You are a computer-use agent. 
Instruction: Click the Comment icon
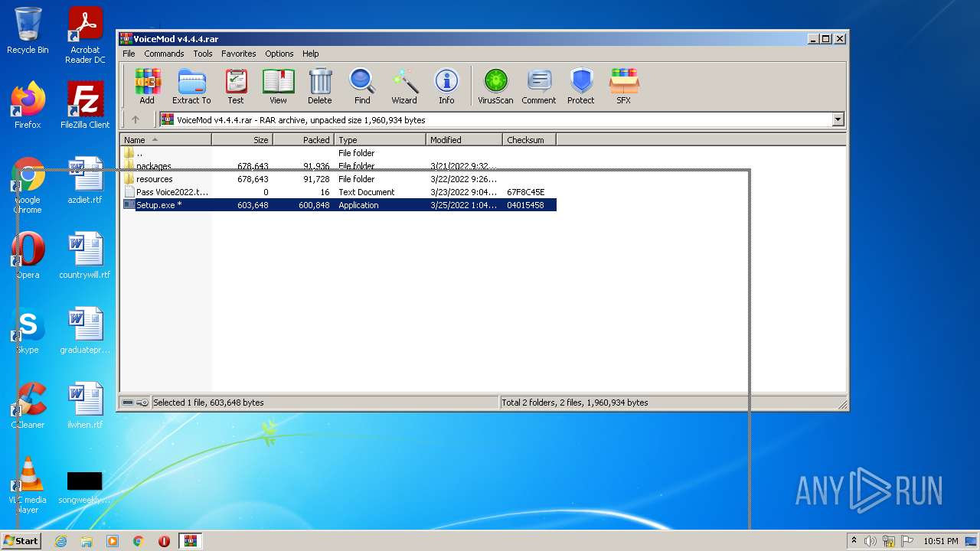click(539, 86)
